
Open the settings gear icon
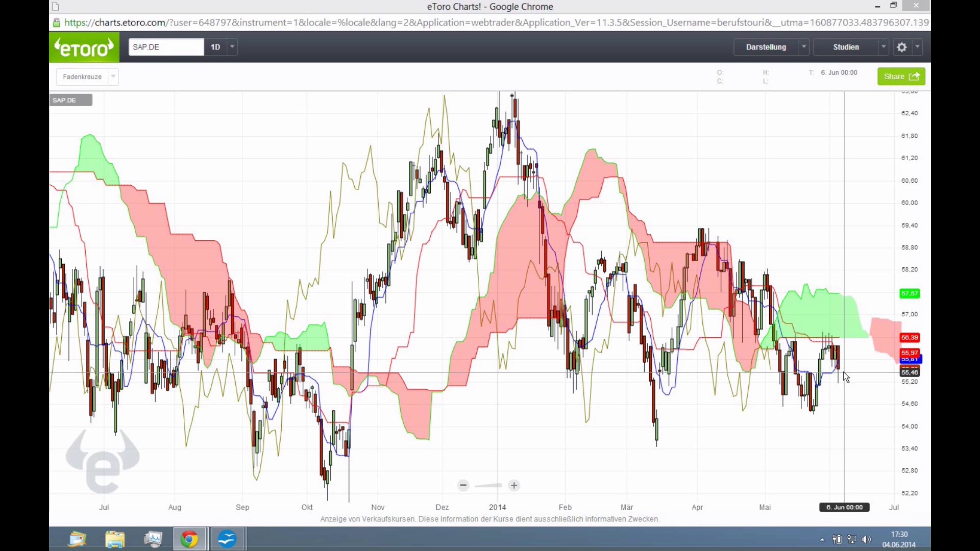[901, 47]
